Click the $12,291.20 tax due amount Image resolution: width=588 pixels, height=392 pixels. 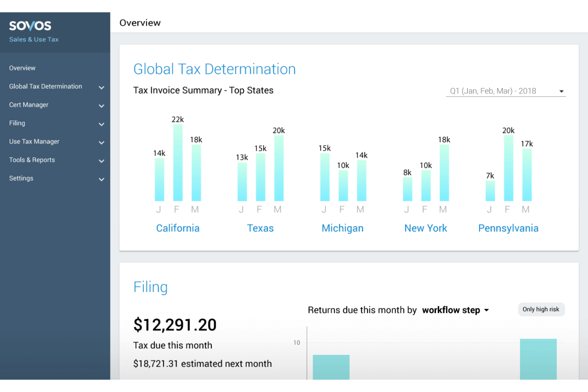[175, 325]
